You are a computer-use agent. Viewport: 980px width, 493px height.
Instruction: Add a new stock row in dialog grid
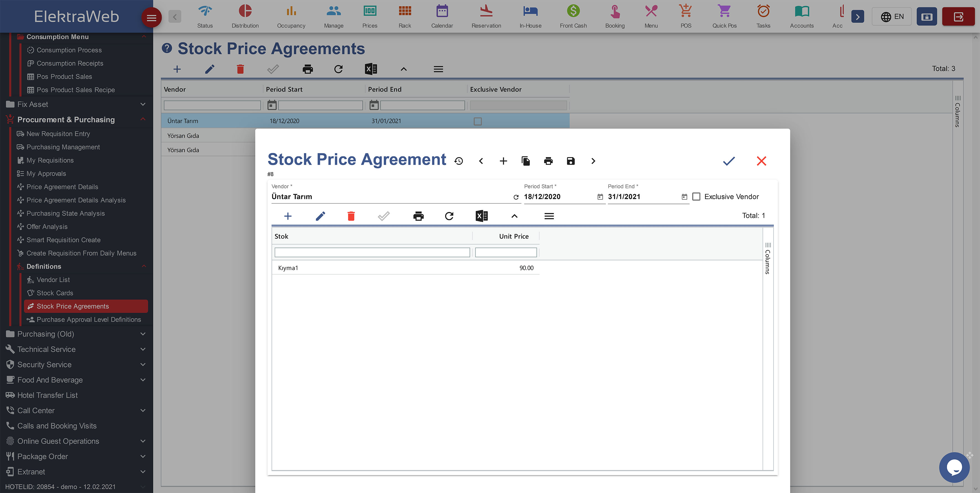click(288, 216)
